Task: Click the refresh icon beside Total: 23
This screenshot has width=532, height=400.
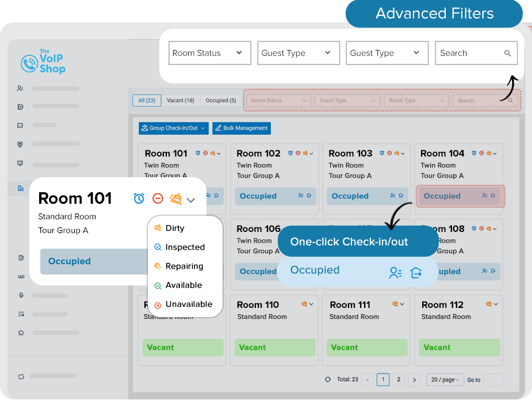Action: click(328, 380)
